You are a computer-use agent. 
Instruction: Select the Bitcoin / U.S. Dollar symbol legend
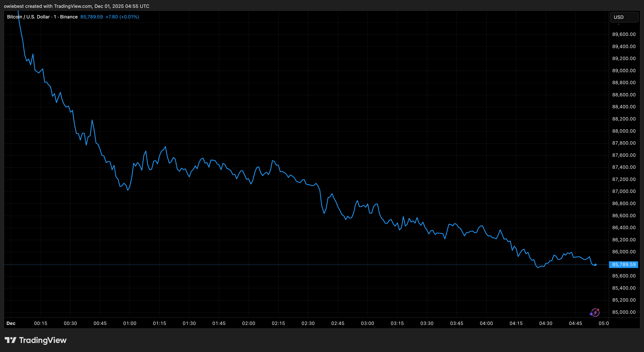[x=28, y=17]
